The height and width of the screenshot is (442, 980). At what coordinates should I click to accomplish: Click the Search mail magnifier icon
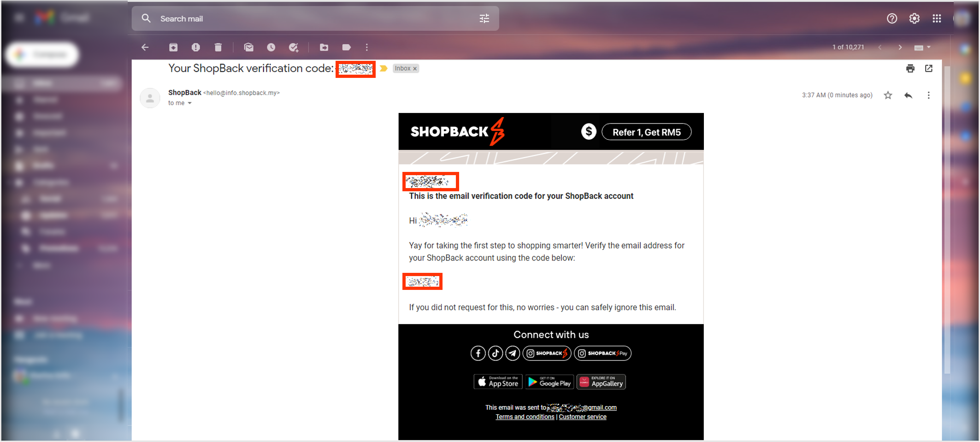click(x=146, y=18)
